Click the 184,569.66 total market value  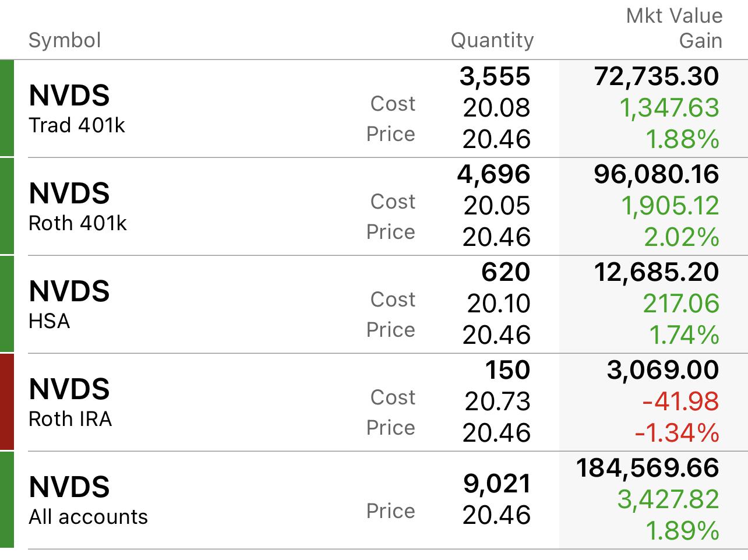tap(647, 468)
